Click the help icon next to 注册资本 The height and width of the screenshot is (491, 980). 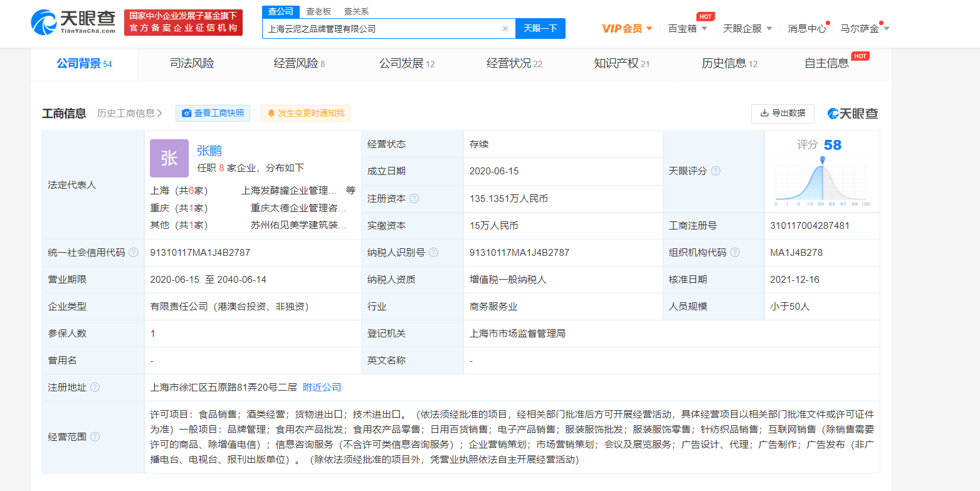[x=414, y=199]
